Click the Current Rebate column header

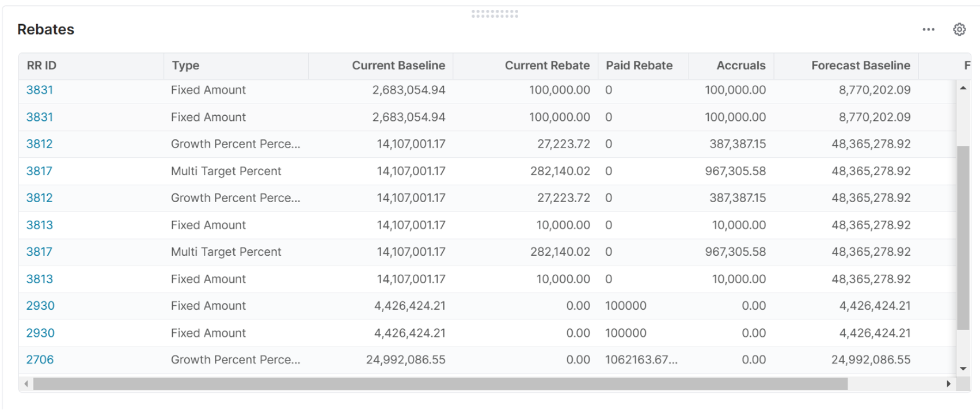point(546,66)
